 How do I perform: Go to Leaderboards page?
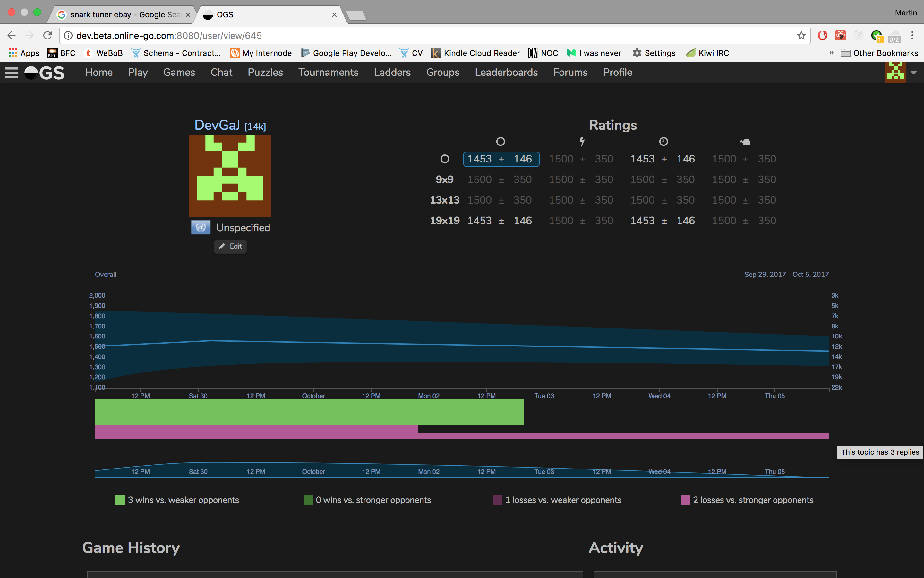(506, 73)
